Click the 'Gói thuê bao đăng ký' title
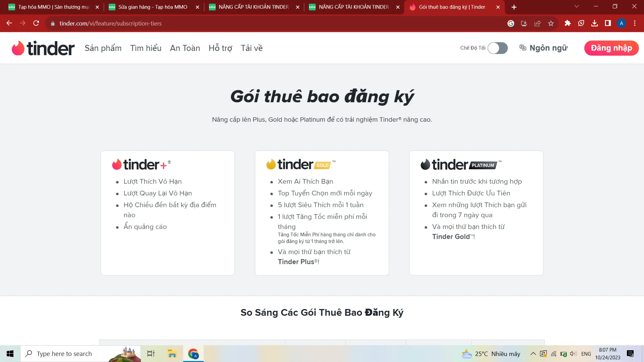 [322, 97]
